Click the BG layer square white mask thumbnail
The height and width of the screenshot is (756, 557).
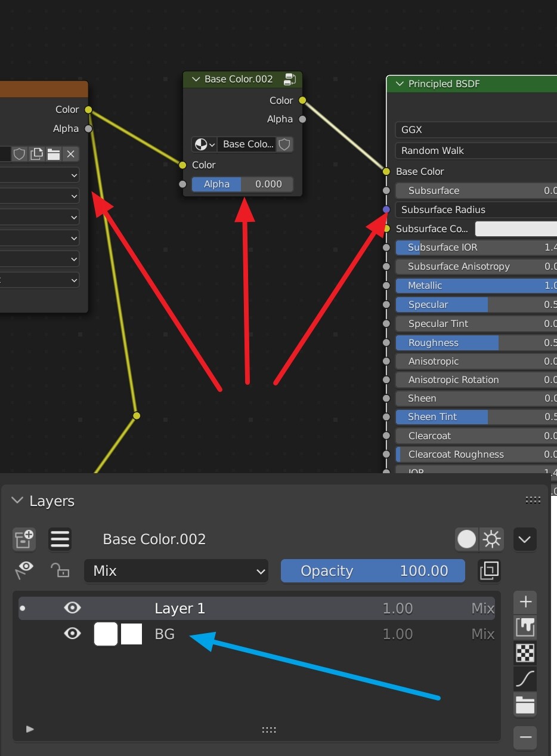coord(131,634)
